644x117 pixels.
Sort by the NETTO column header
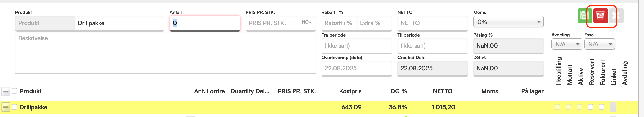click(x=443, y=91)
